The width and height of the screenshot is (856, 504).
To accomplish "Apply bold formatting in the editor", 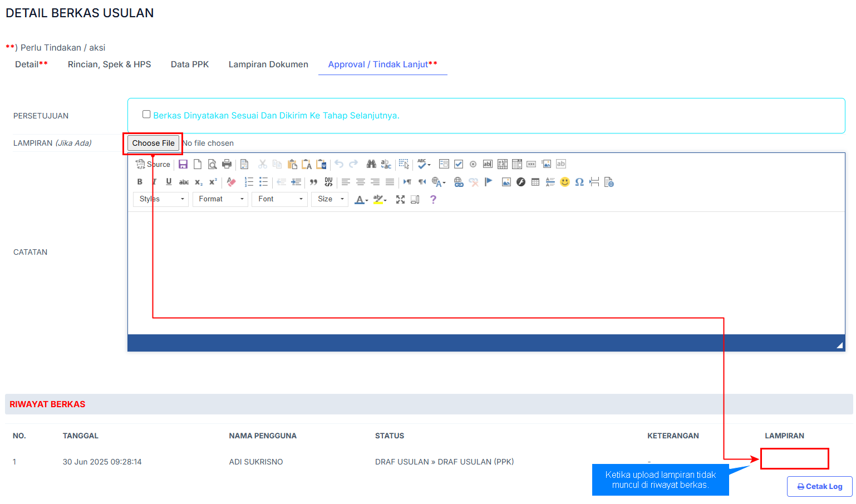I will [140, 182].
